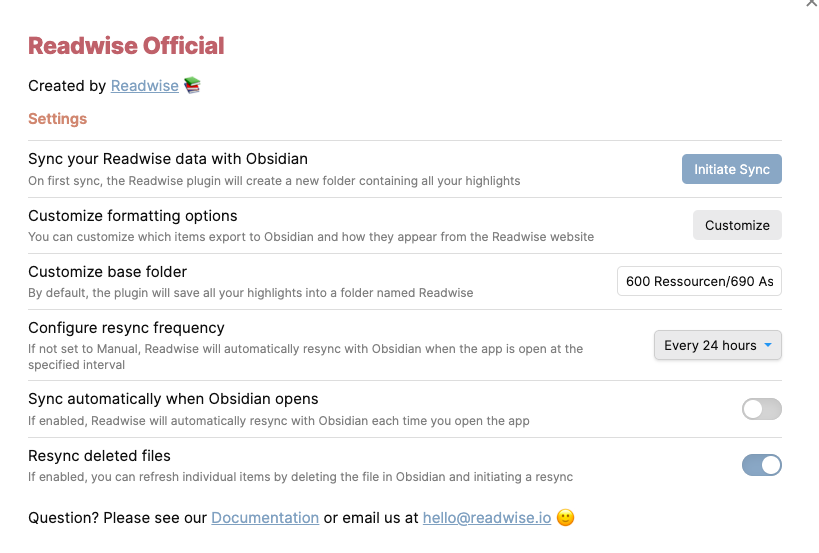Click the 'Resync deleted files' title text
Screen dimensions: 819x553
99,456
